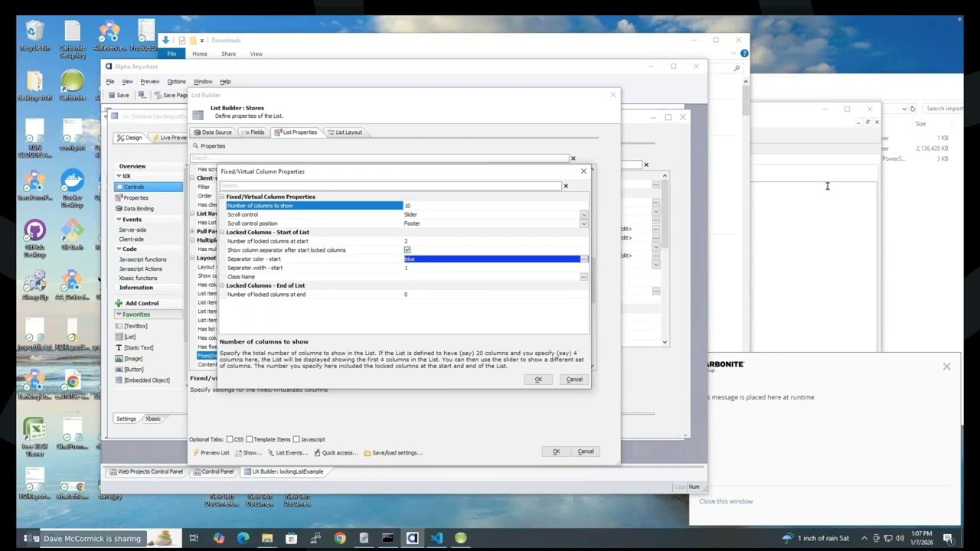This screenshot has height=551, width=980.
Task: Open the Help menu in Alpha Anywhere
Action: [225, 81]
